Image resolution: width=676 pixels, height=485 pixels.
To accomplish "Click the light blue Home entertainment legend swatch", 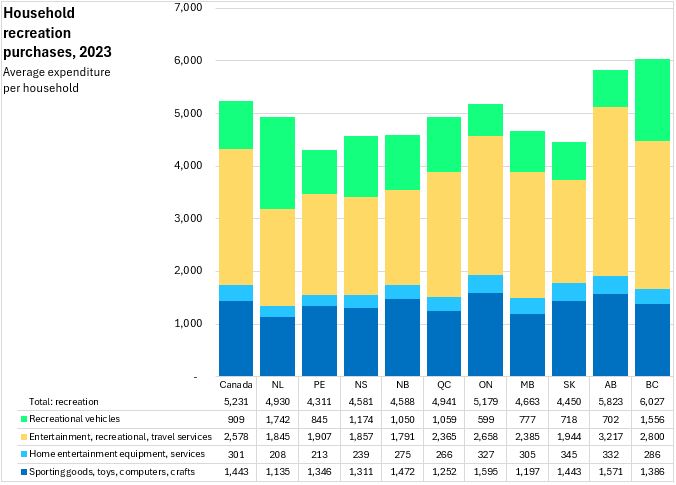I will click(7, 453).
